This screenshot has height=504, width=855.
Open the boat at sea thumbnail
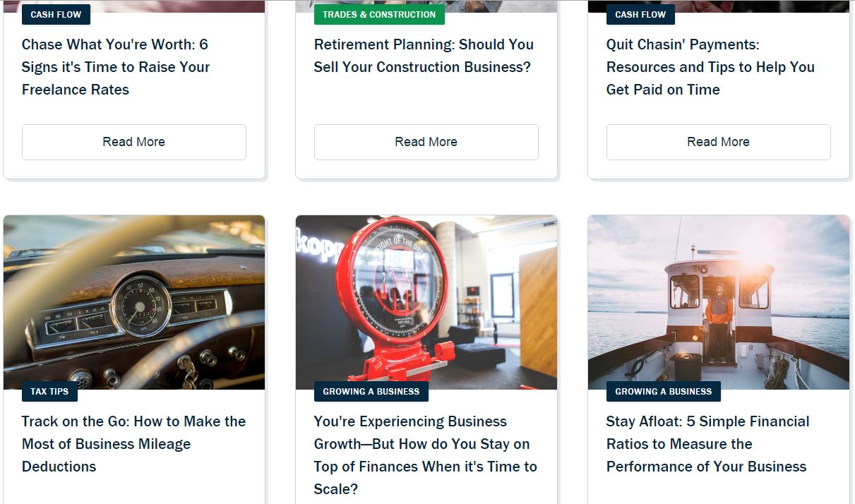point(719,302)
